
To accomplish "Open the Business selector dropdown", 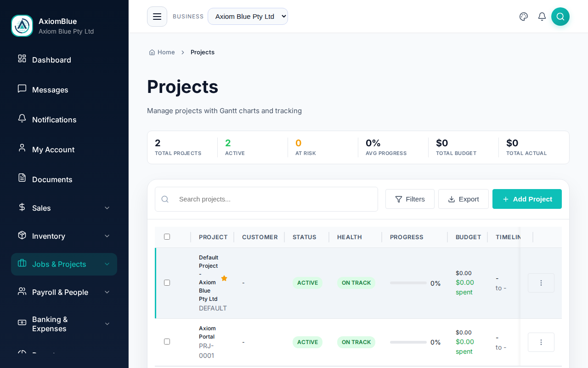I will (248, 17).
